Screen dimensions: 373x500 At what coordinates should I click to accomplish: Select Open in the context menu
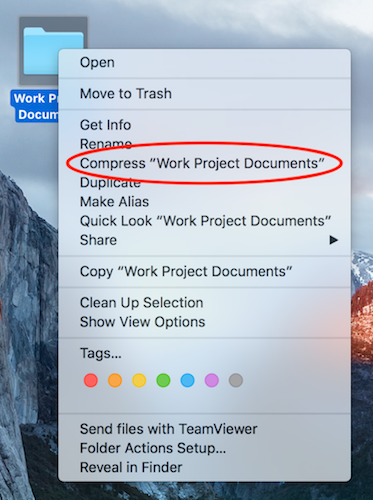click(x=204, y=63)
